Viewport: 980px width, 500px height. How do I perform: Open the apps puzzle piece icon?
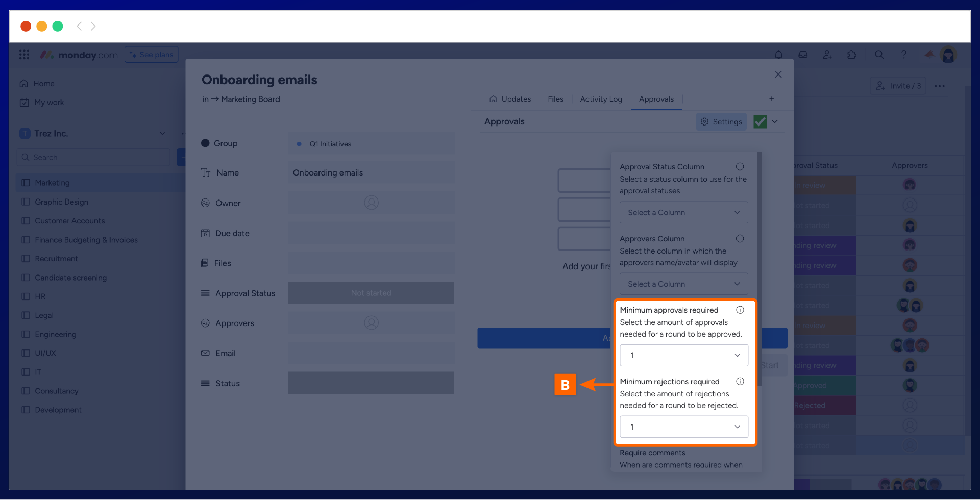coord(852,55)
